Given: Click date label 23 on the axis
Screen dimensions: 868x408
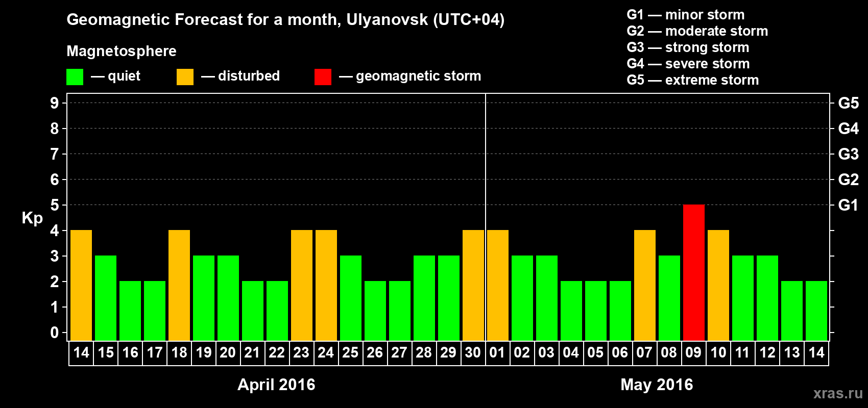Looking at the screenshot, I should 301,353.
